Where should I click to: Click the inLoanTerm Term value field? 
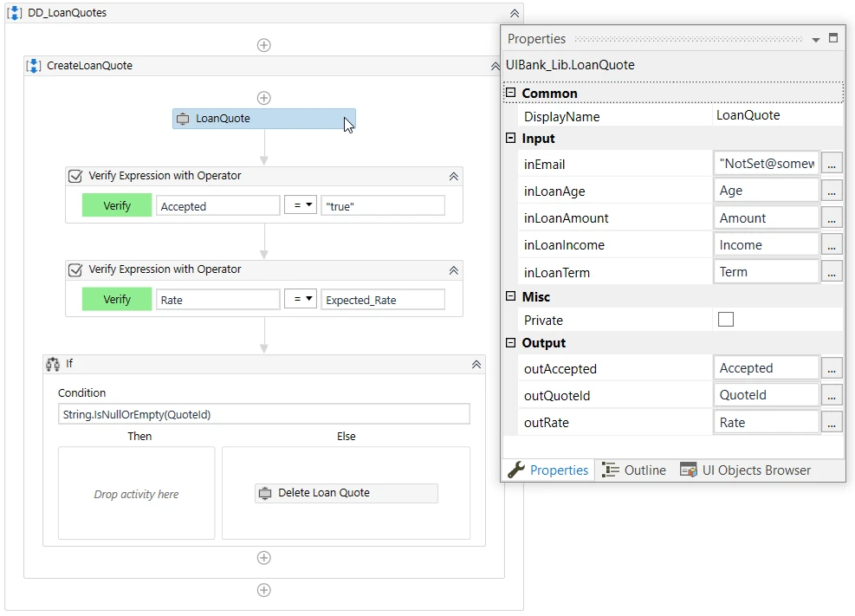(766, 271)
